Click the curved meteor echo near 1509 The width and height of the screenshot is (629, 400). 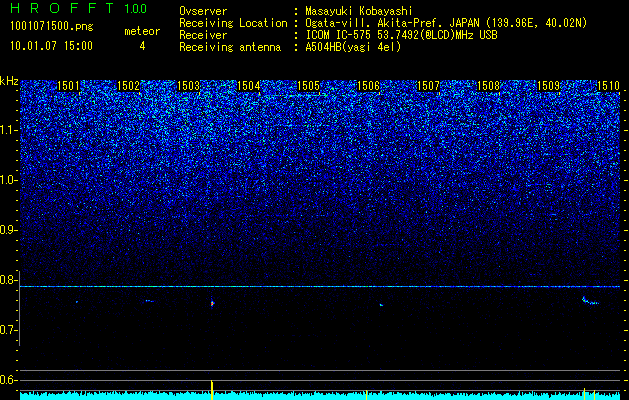pos(590,301)
